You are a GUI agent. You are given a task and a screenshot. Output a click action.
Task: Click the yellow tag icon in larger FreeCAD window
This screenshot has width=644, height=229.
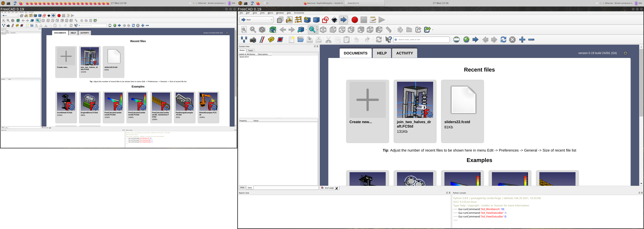click(271, 40)
